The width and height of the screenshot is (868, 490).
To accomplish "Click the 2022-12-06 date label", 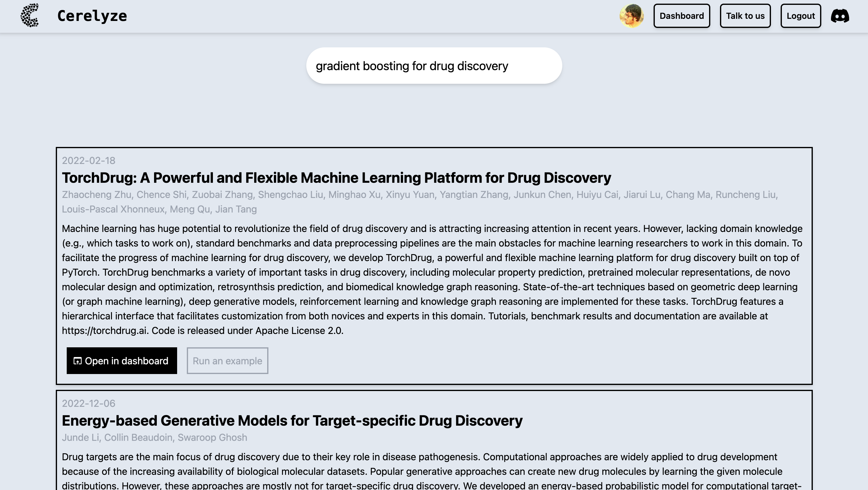I will click(x=88, y=403).
